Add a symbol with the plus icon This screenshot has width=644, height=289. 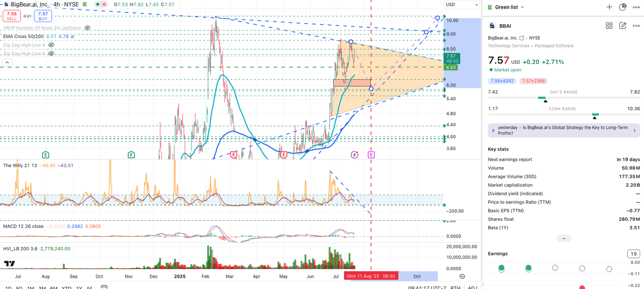[x=609, y=7]
